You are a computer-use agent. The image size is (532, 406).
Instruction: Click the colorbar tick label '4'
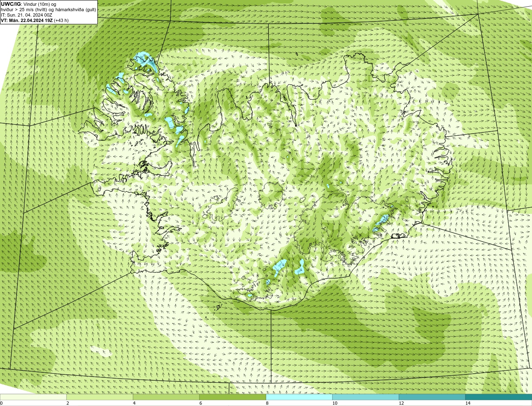pyautogui.click(x=134, y=403)
